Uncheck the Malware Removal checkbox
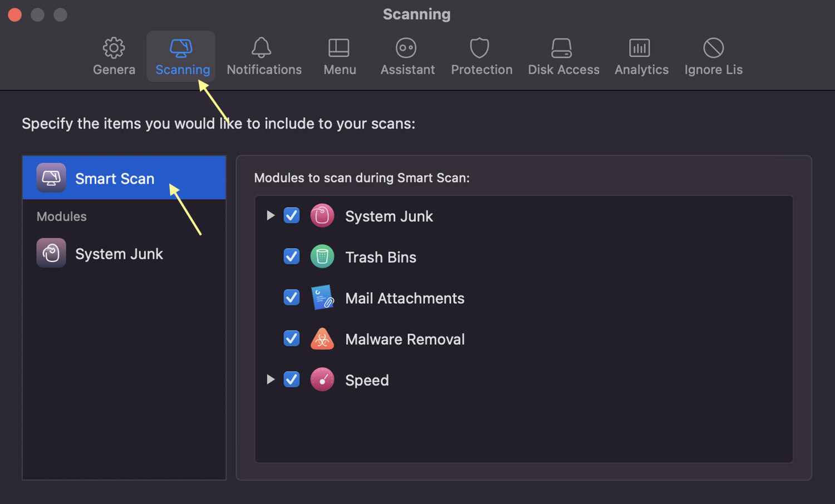The width and height of the screenshot is (835, 504). pos(292,338)
